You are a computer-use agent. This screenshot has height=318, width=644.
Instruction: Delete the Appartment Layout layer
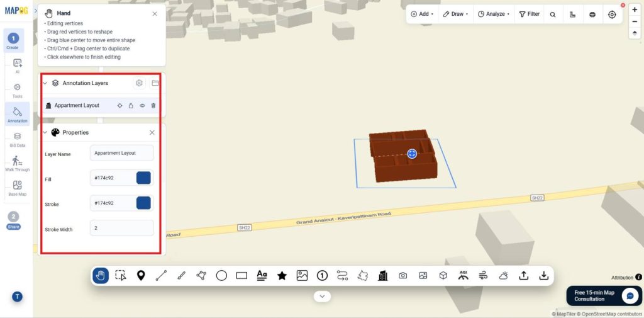[153, 106]
